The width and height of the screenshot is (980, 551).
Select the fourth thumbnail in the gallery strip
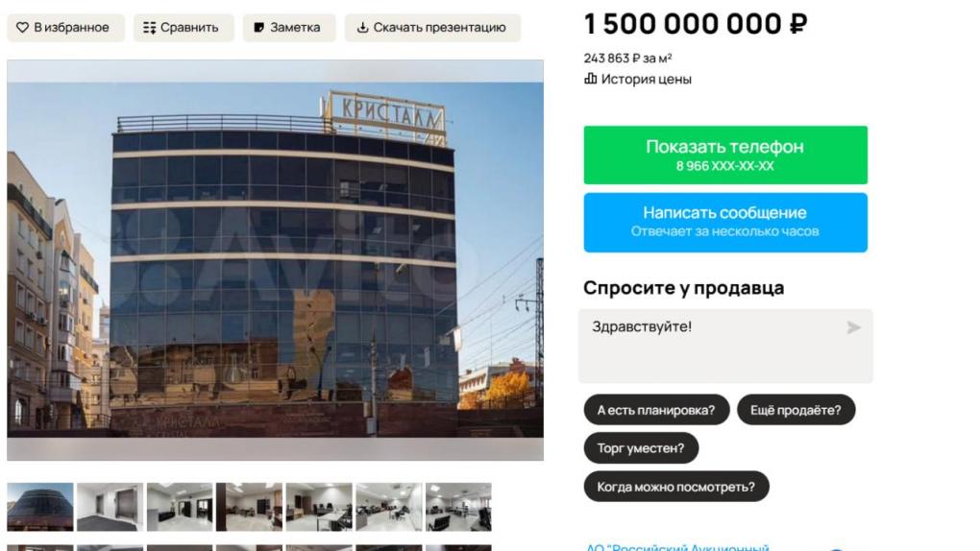pyautogui.click(x=249, y=507)
